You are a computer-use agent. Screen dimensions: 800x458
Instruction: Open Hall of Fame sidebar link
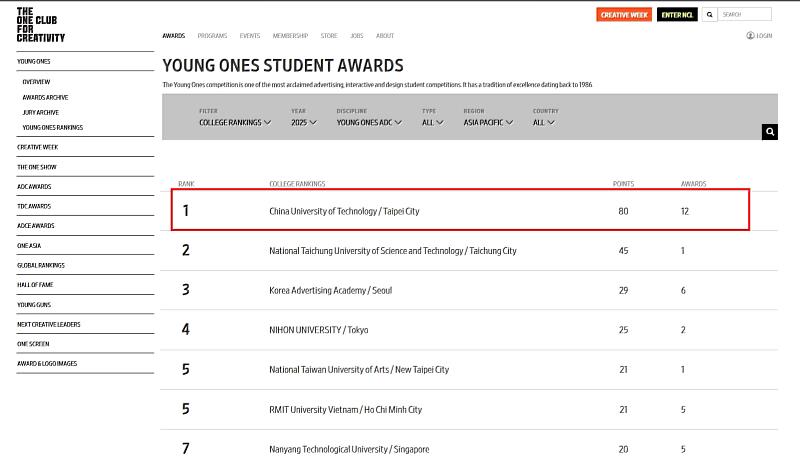(x=35, y=285)
